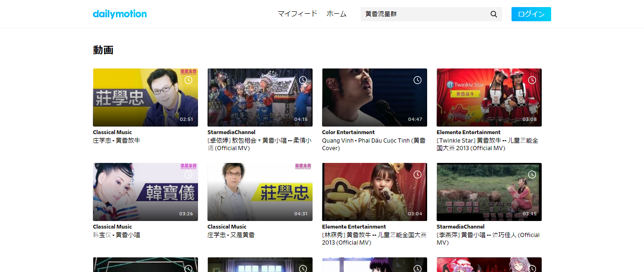
Task: Open the 莊學忠 又是黄昏 thumbnail
Action: click(x=260, y=192)
